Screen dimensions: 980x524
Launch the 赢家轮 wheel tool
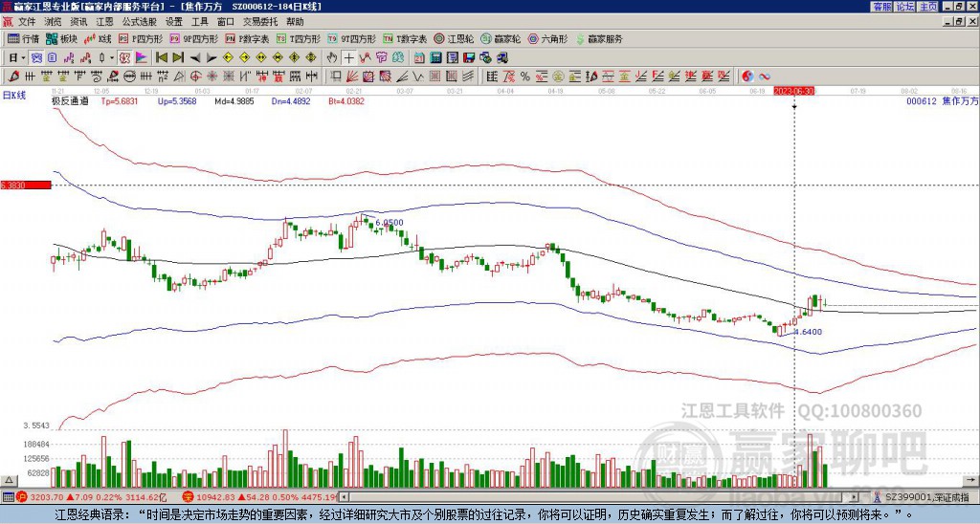pyautogui.click(x=501, y=38)
